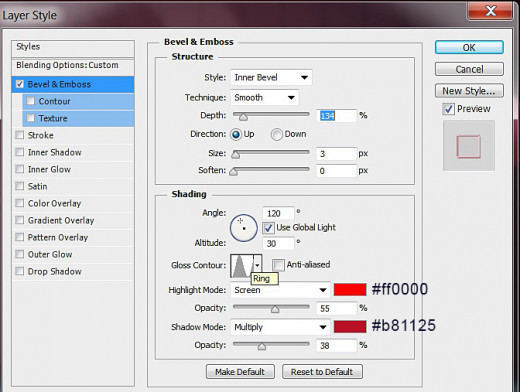The image size is (520, 392).
Task: Uncheck Use Global Light
Action: click(268, 228)
